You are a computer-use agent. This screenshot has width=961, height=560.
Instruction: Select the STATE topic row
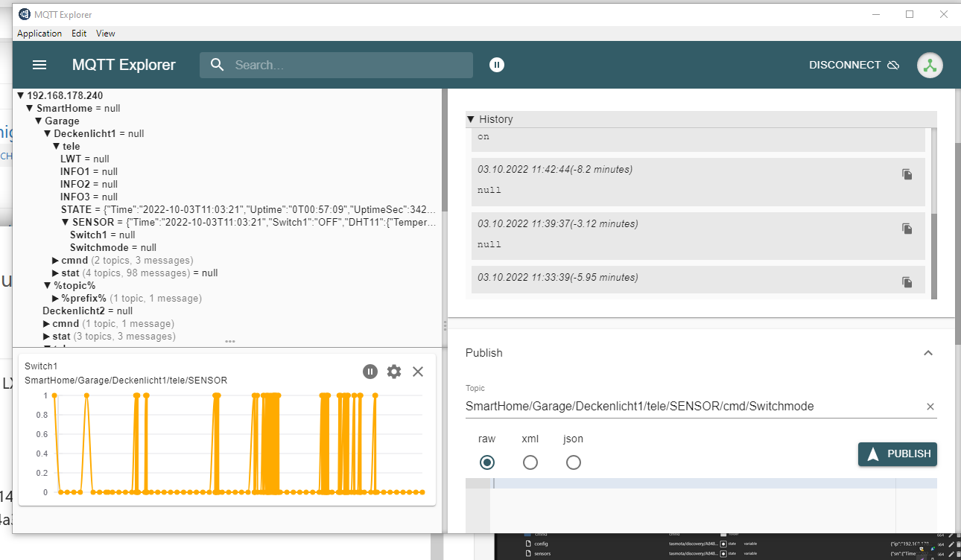click(249, 210)
